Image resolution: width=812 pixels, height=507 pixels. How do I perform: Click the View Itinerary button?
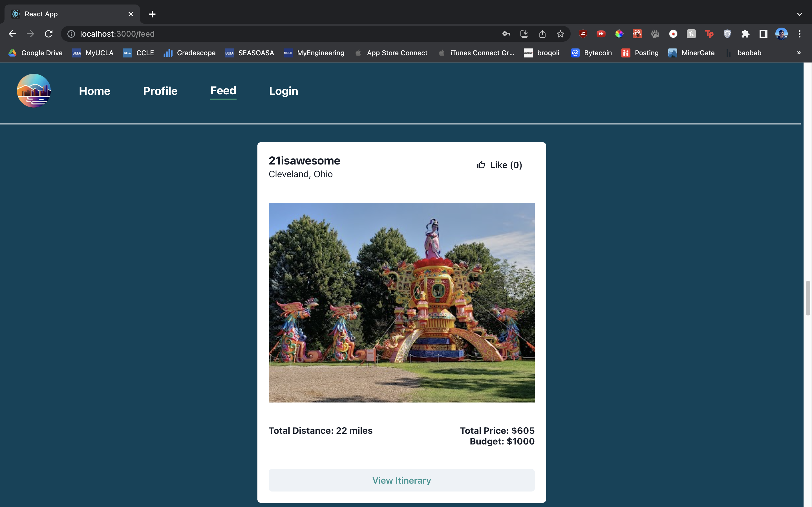[401, 480]
